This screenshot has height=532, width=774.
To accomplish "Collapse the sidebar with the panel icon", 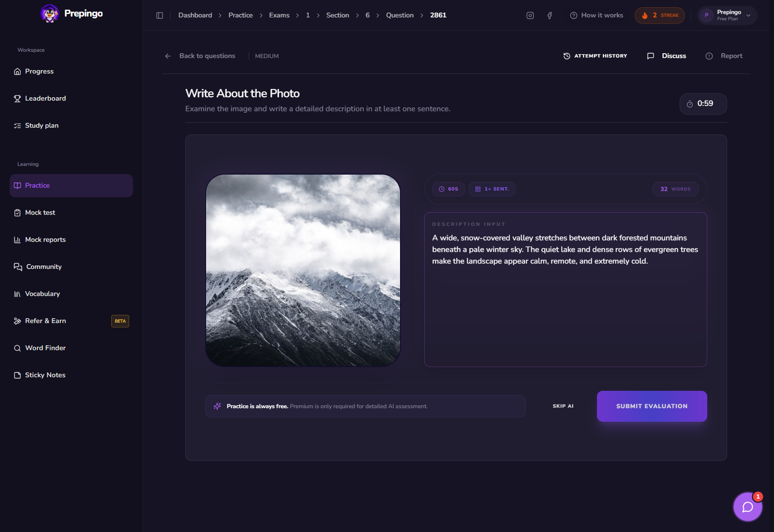I will click(x=160, y=15).
